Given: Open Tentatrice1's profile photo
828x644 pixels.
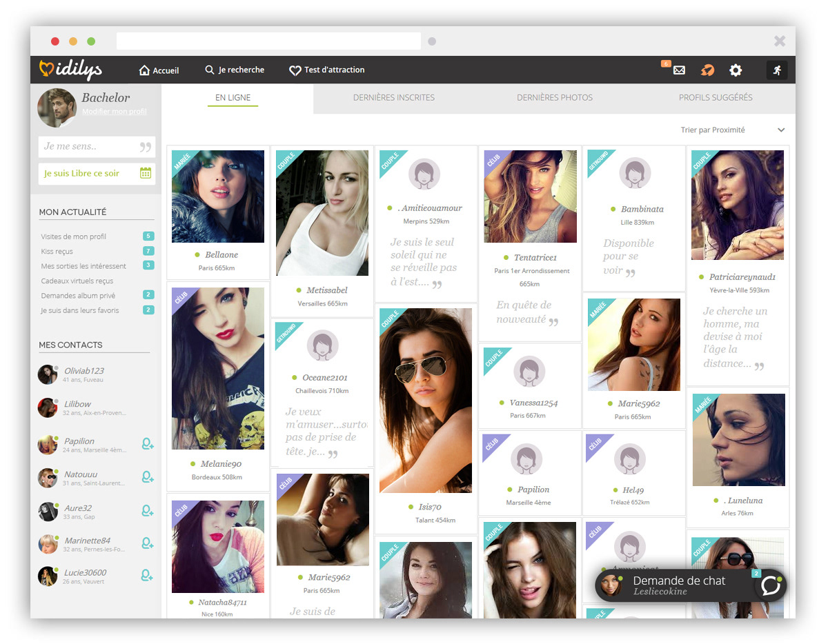Looking at the screenshot, I should (531, 197).
